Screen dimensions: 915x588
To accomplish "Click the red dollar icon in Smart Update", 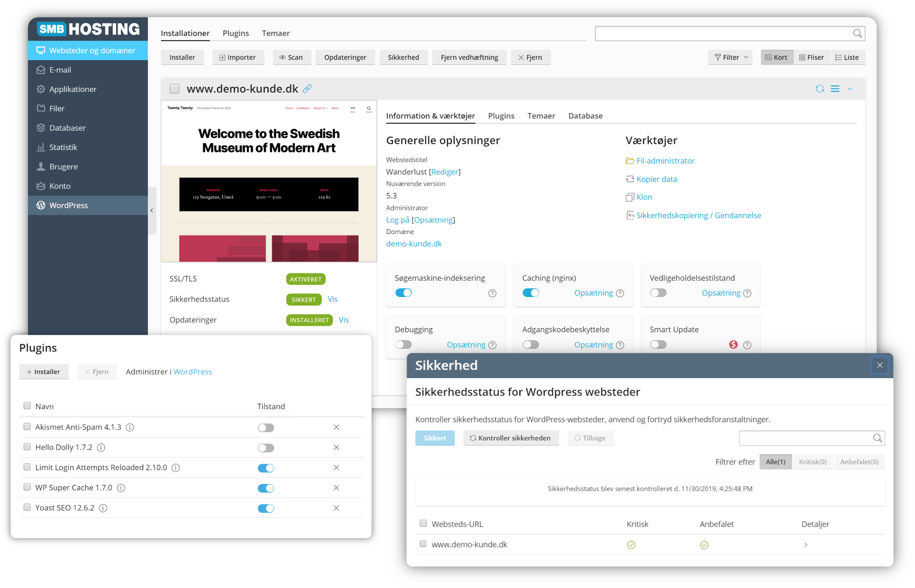I will 733,345.
